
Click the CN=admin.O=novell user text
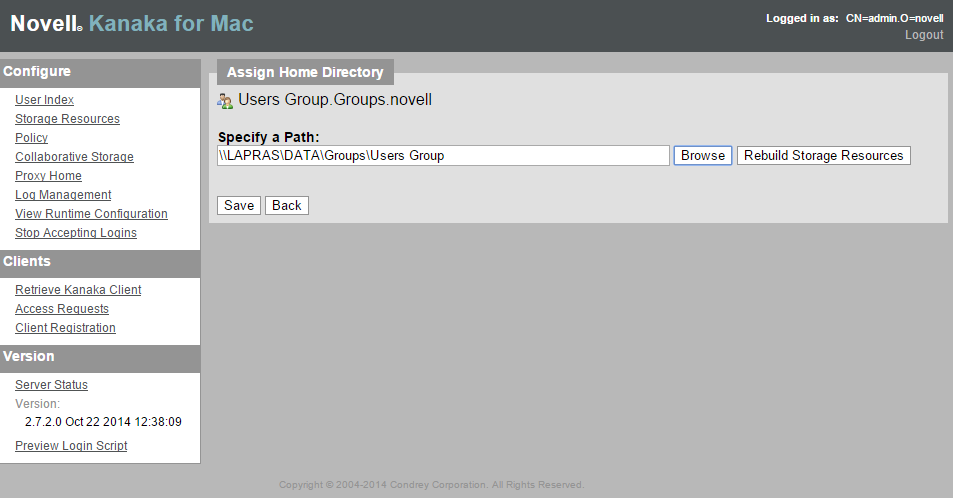coord(895,18)
